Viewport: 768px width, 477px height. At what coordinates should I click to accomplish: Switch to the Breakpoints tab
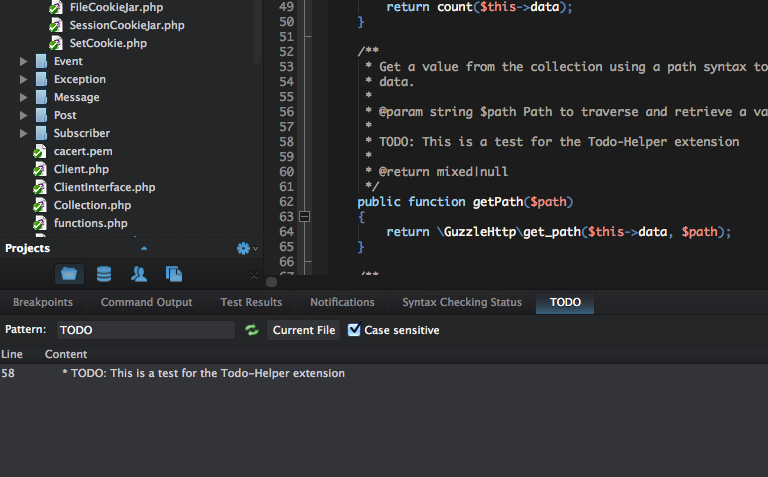(x=43, y=302)
